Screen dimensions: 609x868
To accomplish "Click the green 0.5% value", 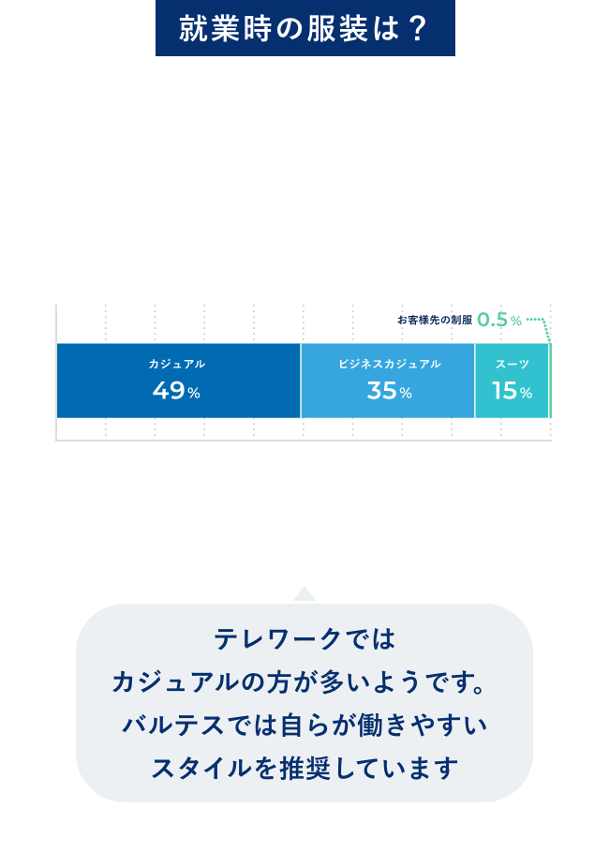I will click(x=498, y=320).
